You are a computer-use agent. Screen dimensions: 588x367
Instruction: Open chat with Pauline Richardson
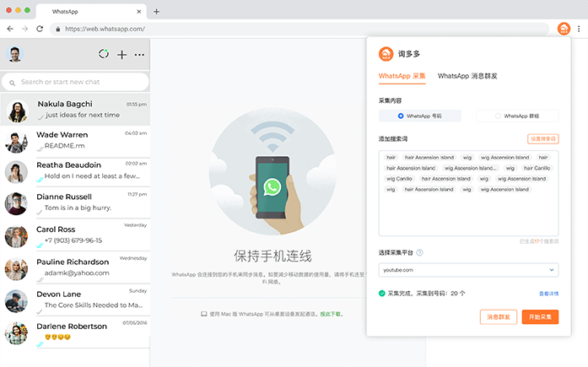(x=75, y=267)
